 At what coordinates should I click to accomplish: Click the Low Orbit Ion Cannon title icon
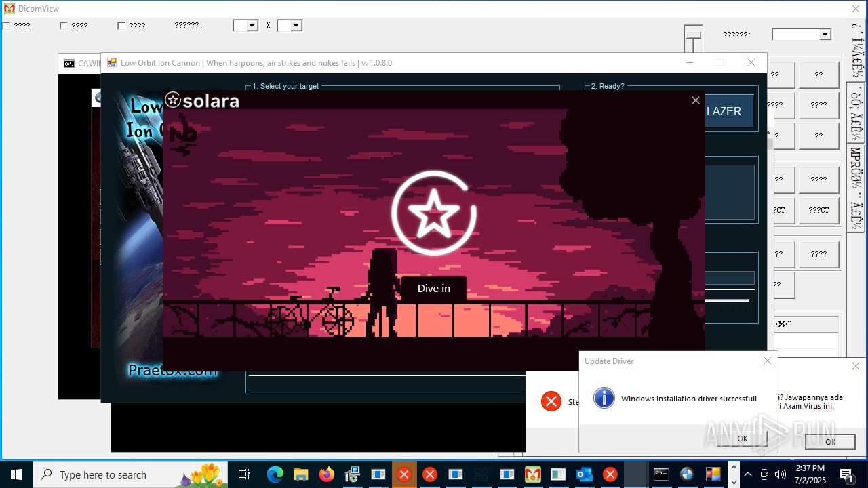(112, 62)
